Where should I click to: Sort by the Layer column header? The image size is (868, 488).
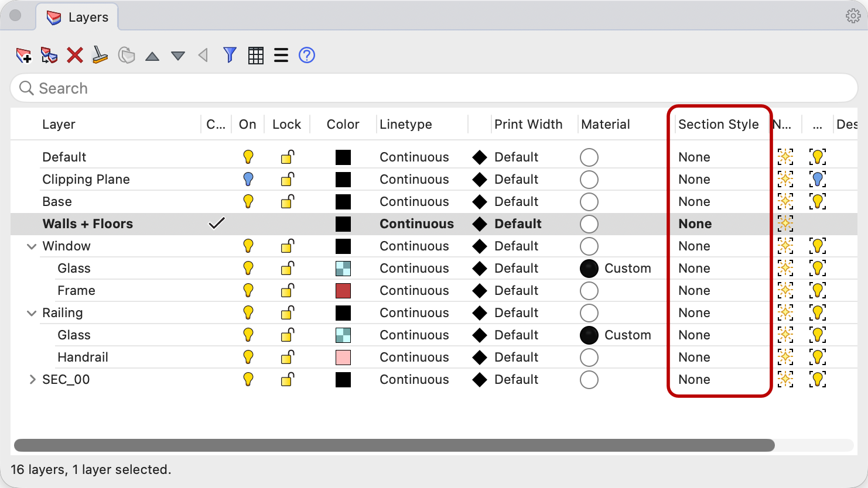point(59,124)
